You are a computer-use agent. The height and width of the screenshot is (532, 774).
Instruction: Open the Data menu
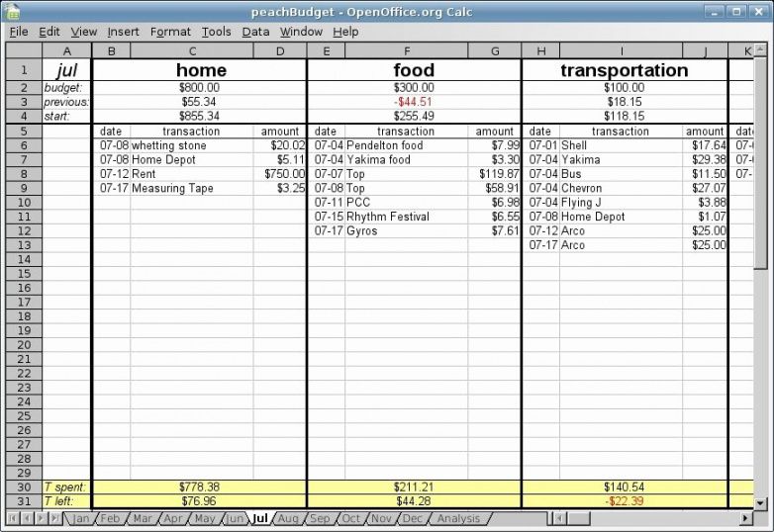click(x=255, y=32)
